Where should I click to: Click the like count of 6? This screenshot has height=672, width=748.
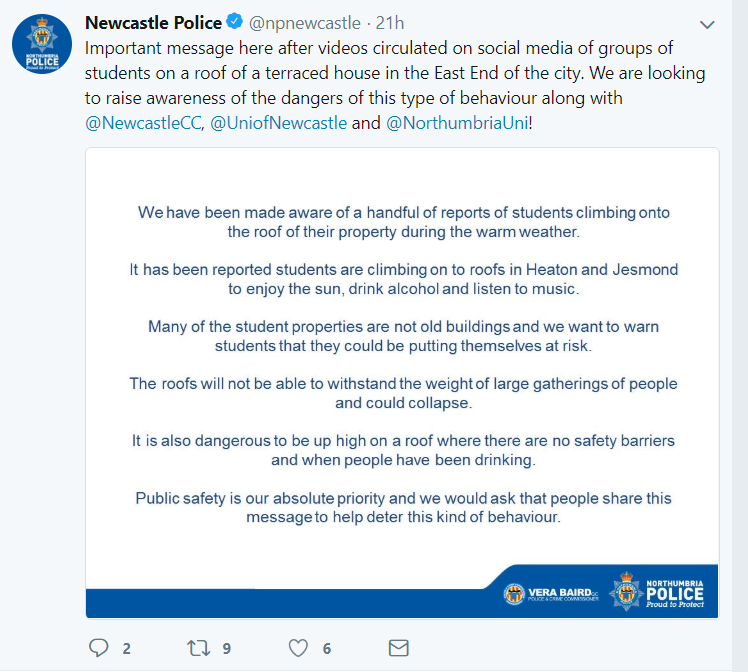(327, 648)
